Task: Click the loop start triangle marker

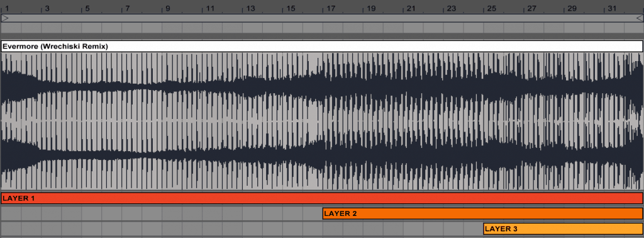Action: click(x=4, y=18)
